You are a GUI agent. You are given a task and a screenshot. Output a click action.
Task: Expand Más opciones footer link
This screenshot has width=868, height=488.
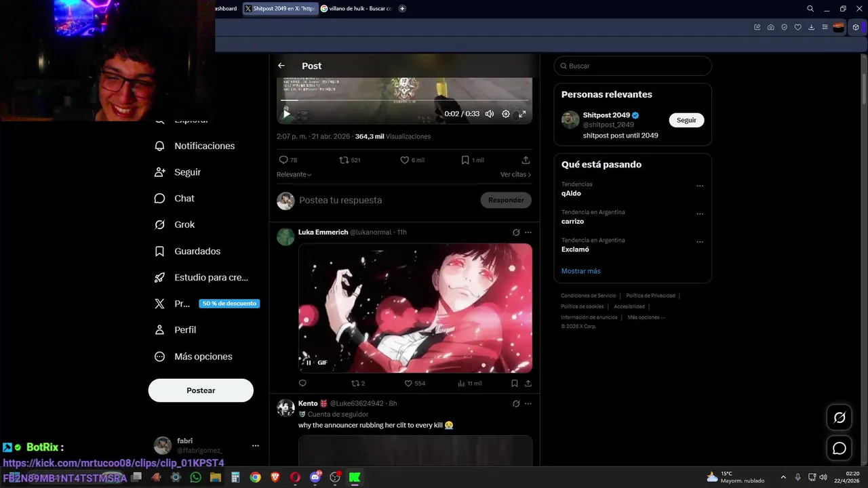pos(646,317)
